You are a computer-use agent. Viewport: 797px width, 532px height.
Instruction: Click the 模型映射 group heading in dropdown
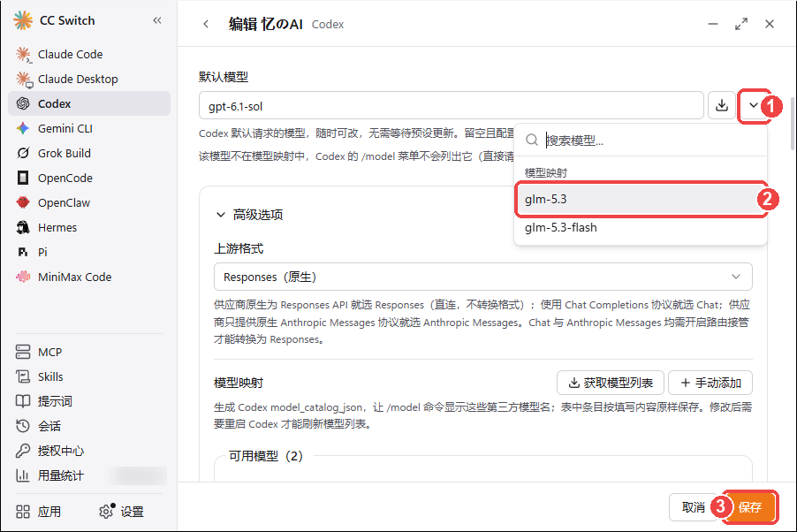pos(546,173)
